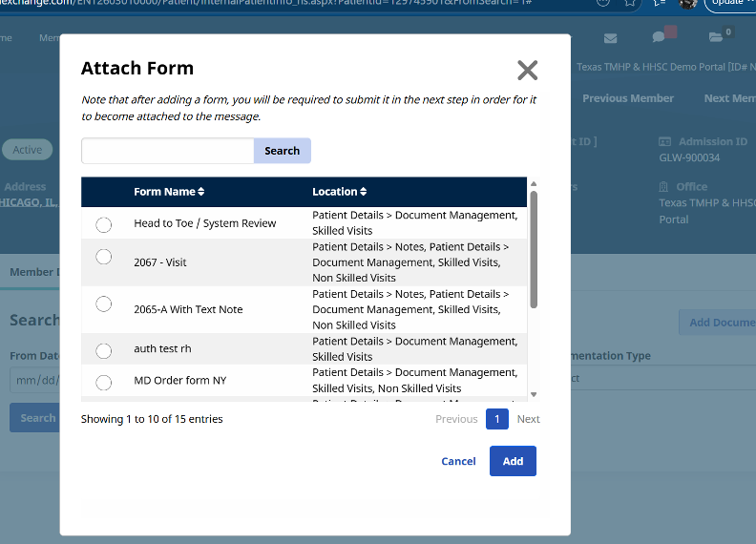Go to Next page of entries
This screenshot has width=756, height=544.
click(529, 419)
